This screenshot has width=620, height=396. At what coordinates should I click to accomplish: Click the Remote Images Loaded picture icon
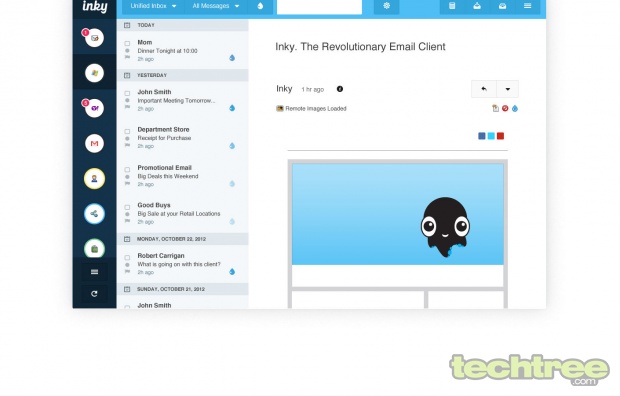point(280,108)
